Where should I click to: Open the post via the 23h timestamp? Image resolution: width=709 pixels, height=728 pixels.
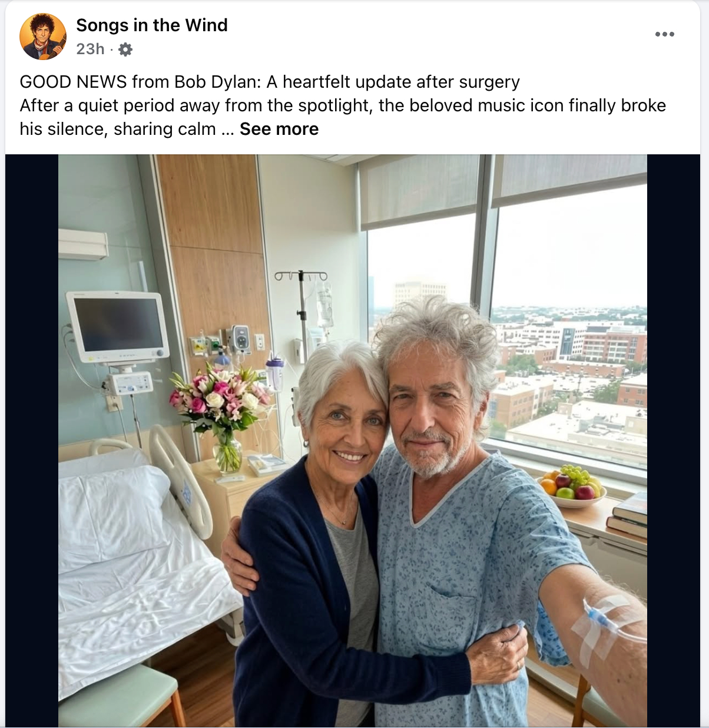[90, 49]
